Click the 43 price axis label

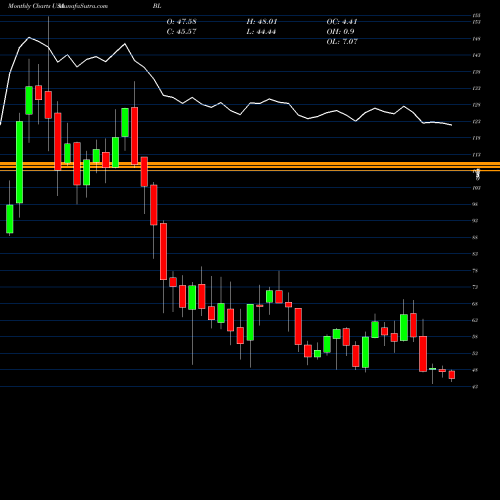475,387
